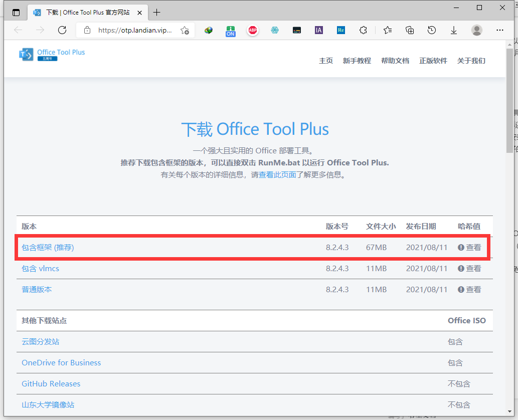Screen dimensions: 518x420
Task: Open the tab actions menu icon
Action: tap(16, 13)
